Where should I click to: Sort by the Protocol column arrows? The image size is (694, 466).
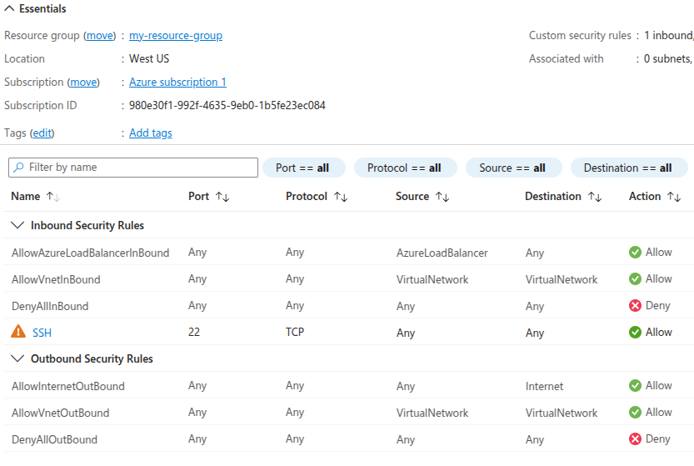341,196
